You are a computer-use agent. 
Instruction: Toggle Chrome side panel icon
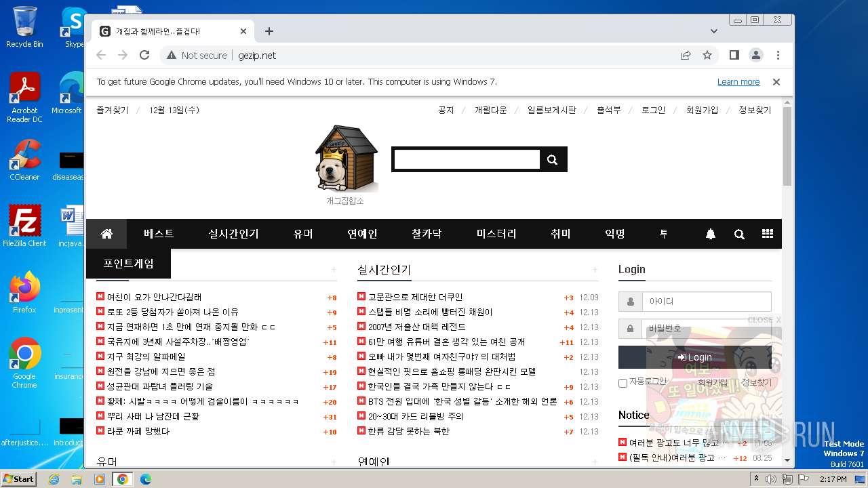734,55
